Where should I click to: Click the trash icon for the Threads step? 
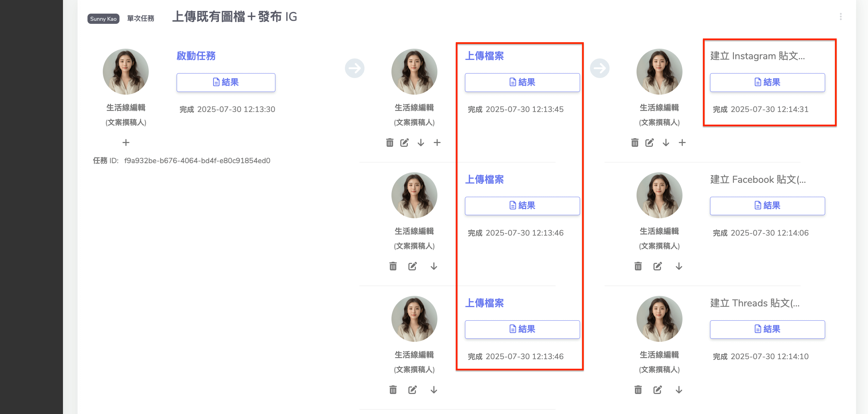click(x=638, y=390)
